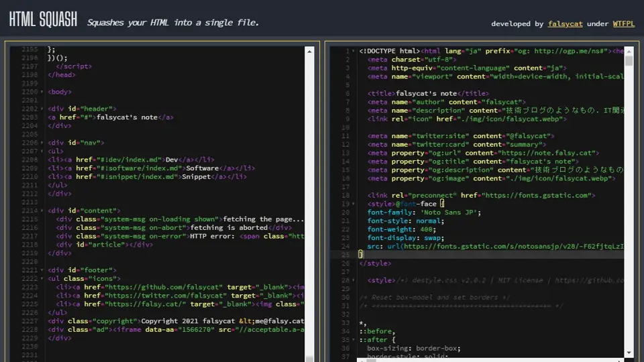Image resolution: width=644 pixels, height=362 pixels.
Task: Click the div id="article" line
Action: coord(105,245)
